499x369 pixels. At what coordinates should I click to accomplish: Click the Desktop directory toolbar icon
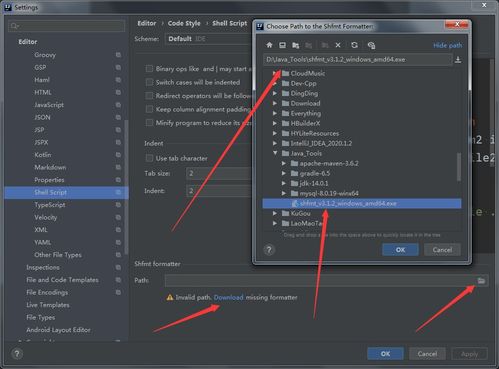[x=282, y=45]
